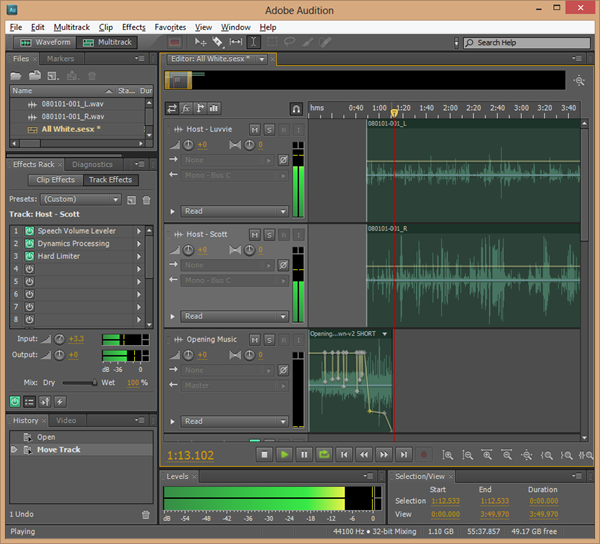
Task: Open Opening Music clip dropdown arrow
Action: (x=385, y=334)
